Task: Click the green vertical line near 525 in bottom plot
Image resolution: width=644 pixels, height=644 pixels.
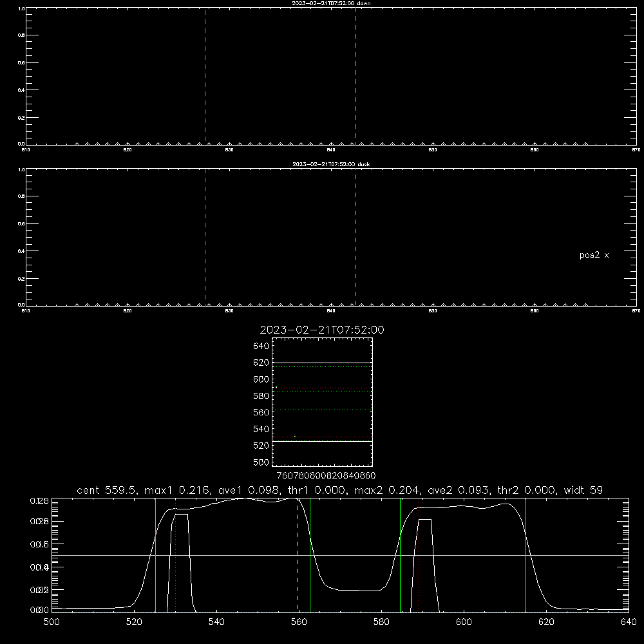Action: click(156, 554)
